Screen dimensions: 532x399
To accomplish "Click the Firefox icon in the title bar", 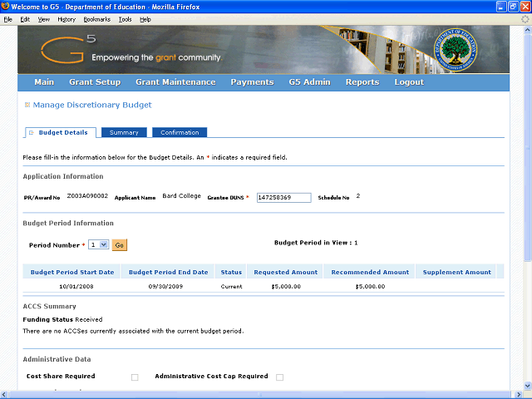I will coord(6,7).
